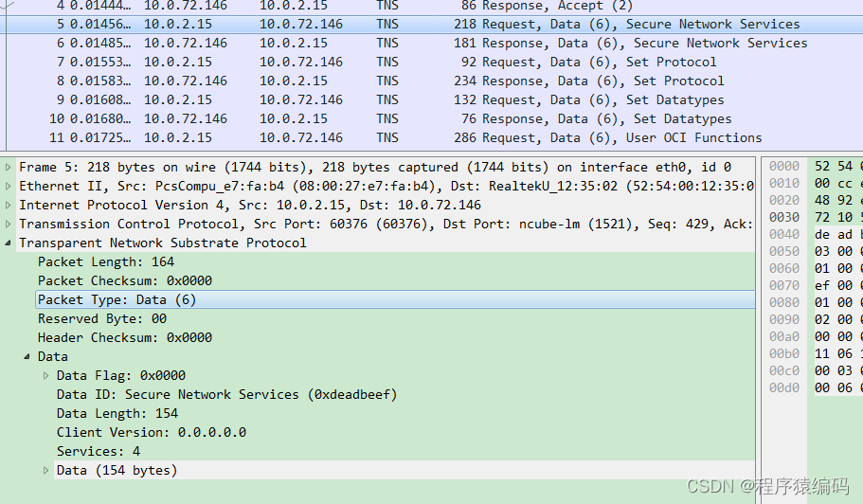Click the Client Version: 0.0.0.0.0 field
This screenshot has height=504, width=863.
pyautogui.click(x=151, y=432)
